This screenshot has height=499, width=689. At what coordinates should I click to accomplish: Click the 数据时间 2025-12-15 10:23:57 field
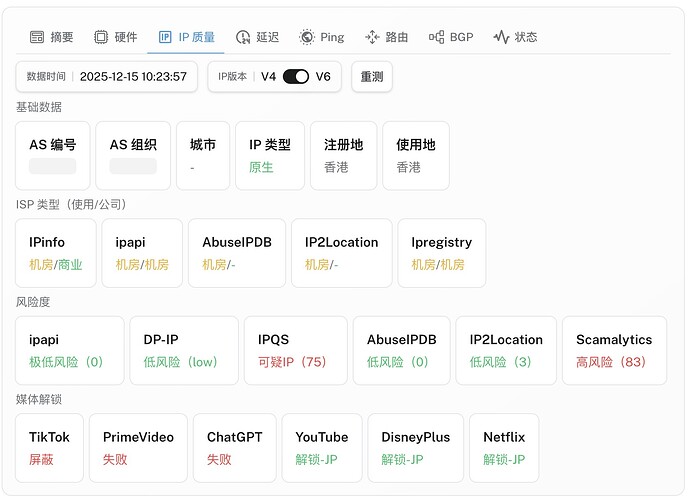pyautogui.click(x=106, y=76)
